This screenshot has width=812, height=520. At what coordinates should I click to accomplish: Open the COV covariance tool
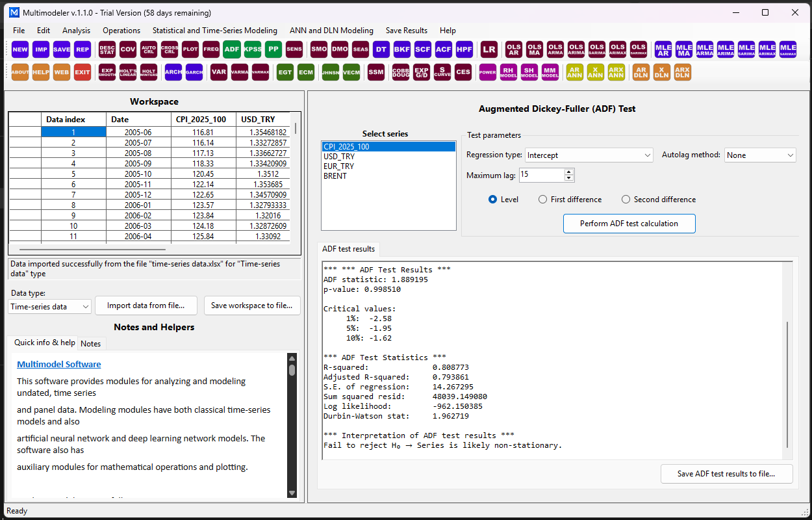[x=128, y=49]
